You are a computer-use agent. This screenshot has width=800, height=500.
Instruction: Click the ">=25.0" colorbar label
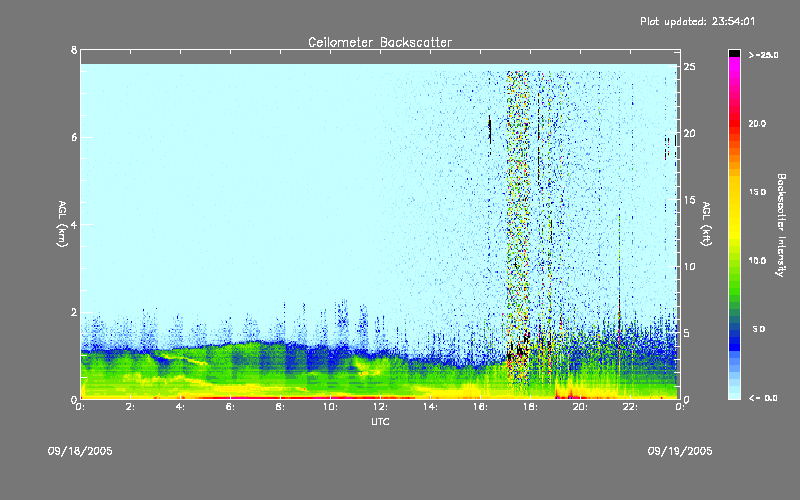click(x=764, y=55)
